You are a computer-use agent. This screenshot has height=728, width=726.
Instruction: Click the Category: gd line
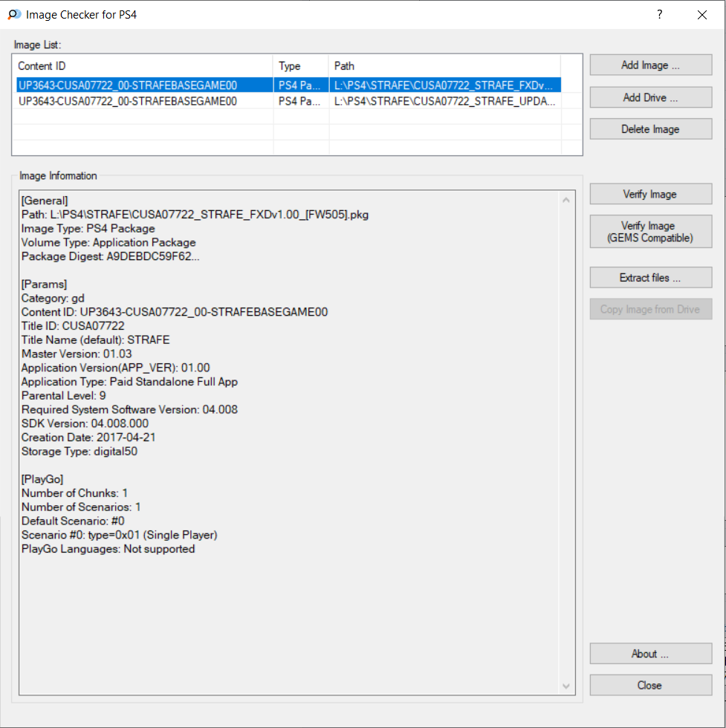53,298
